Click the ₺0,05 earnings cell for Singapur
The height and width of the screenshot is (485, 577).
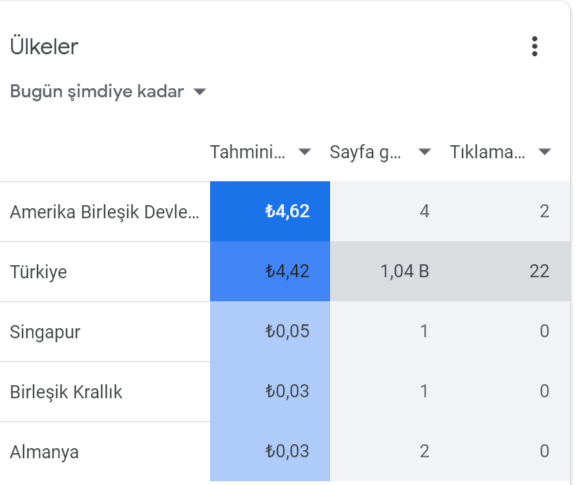[270, 332]
